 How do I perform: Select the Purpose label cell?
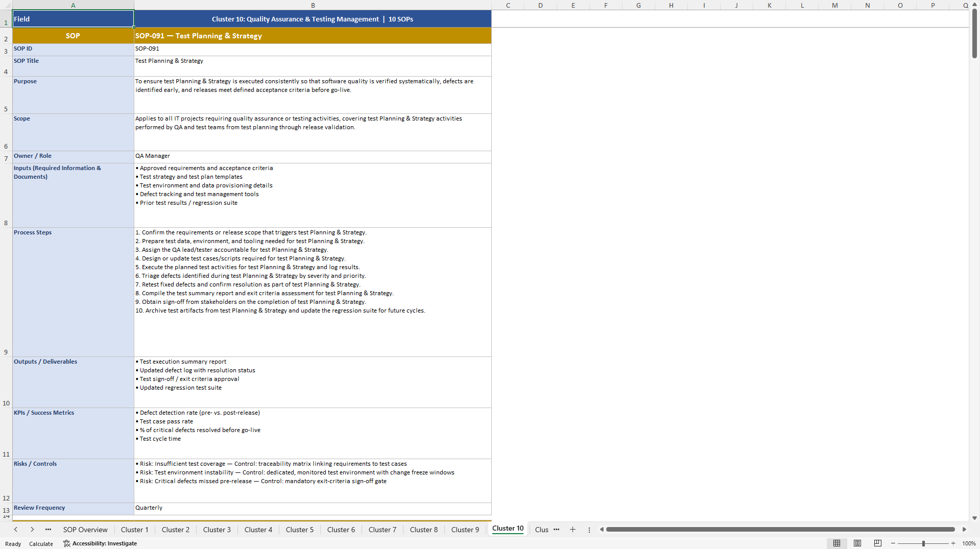tap(73, 95)
